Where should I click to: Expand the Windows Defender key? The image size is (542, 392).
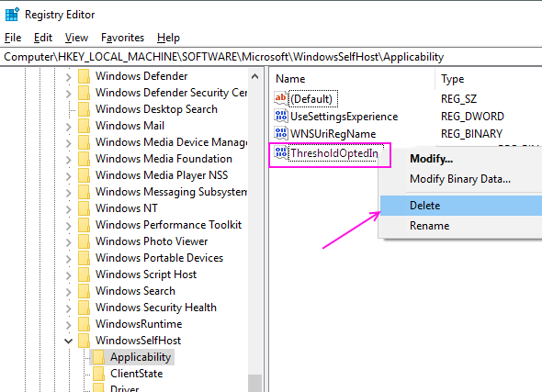(69, 77)
